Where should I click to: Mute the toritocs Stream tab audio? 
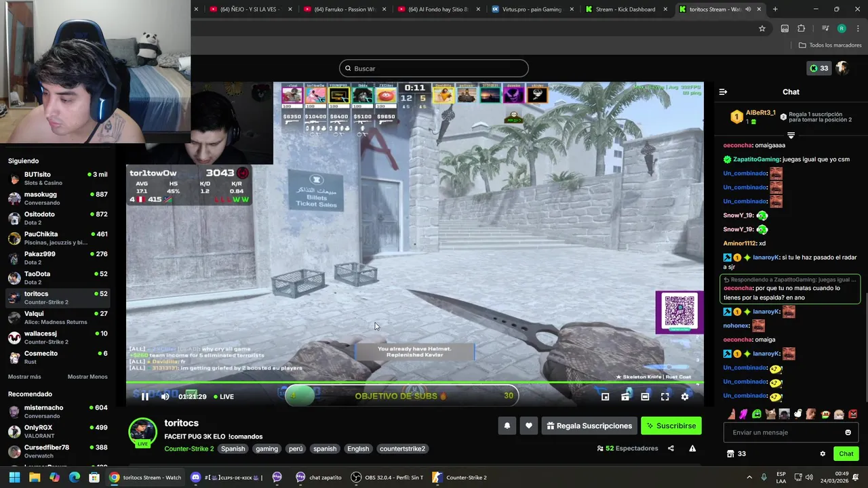(748, 9)
